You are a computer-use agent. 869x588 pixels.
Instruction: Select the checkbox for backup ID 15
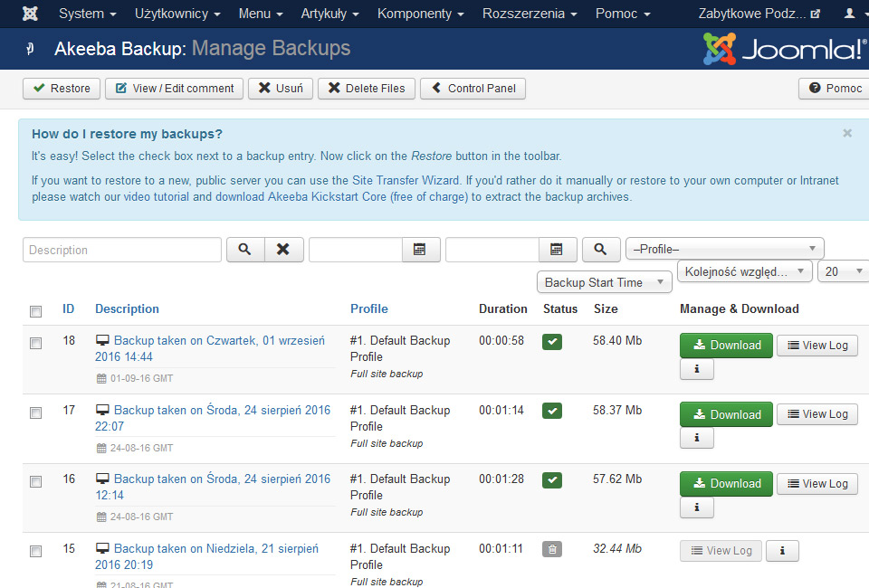(36, 552)
